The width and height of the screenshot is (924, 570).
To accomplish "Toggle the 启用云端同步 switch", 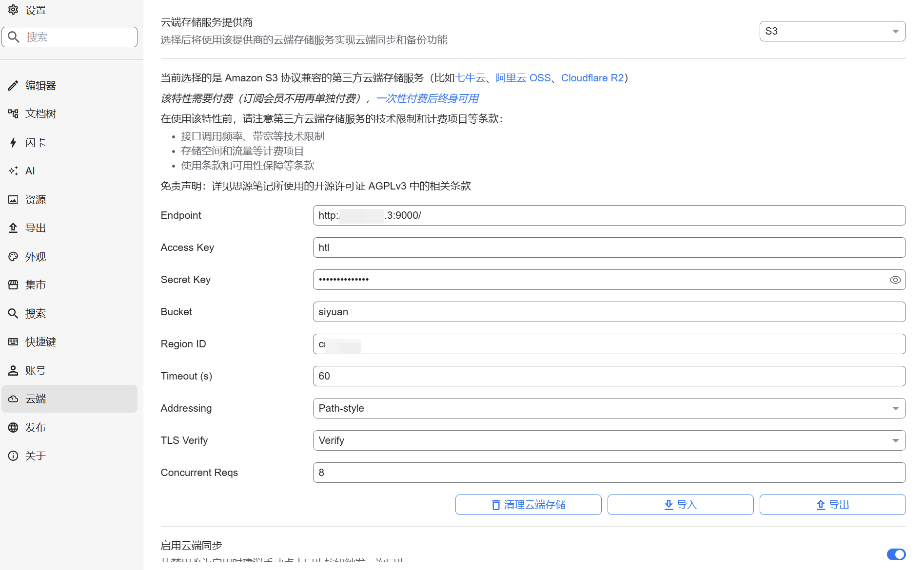I will click(896, 554).
